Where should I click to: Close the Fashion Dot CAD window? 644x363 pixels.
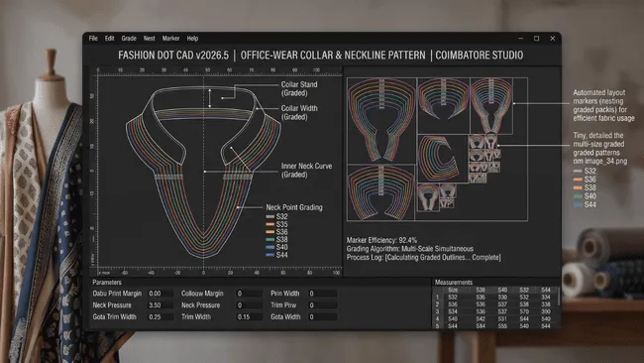pyautogui.click(x=553, y=39)
